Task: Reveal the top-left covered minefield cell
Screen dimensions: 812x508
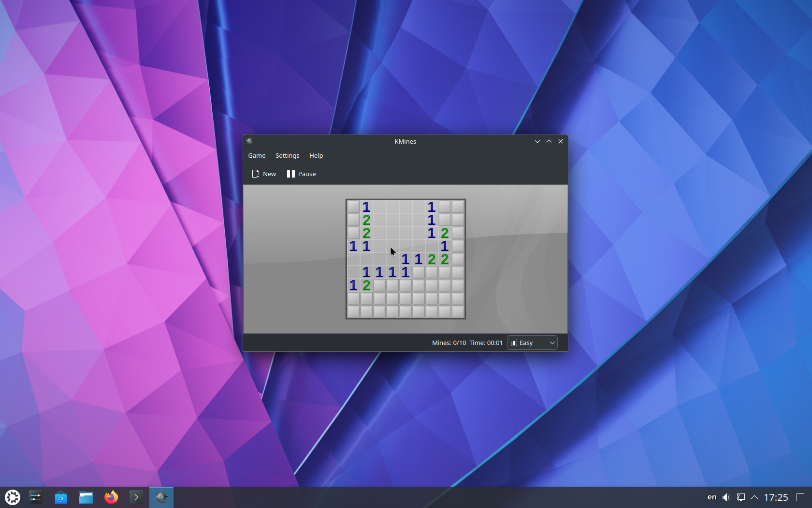Action: 353,207
